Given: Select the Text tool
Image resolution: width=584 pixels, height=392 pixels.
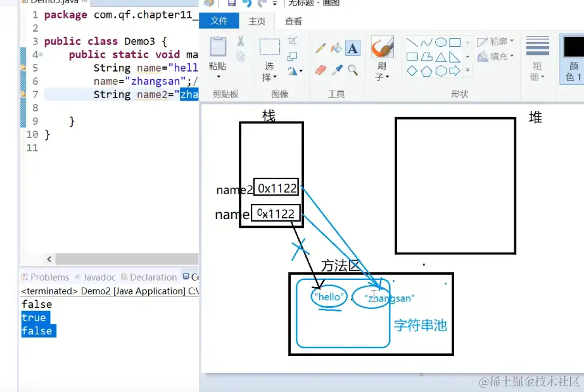Looking at the screenshot, I should pyautogui.click(x=353, y=48).
